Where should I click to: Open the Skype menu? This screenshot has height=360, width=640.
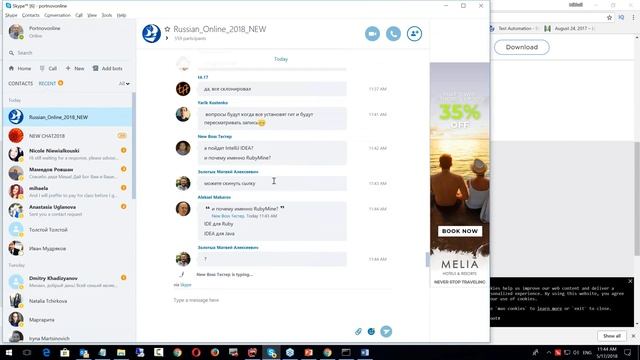click(11, 15)
